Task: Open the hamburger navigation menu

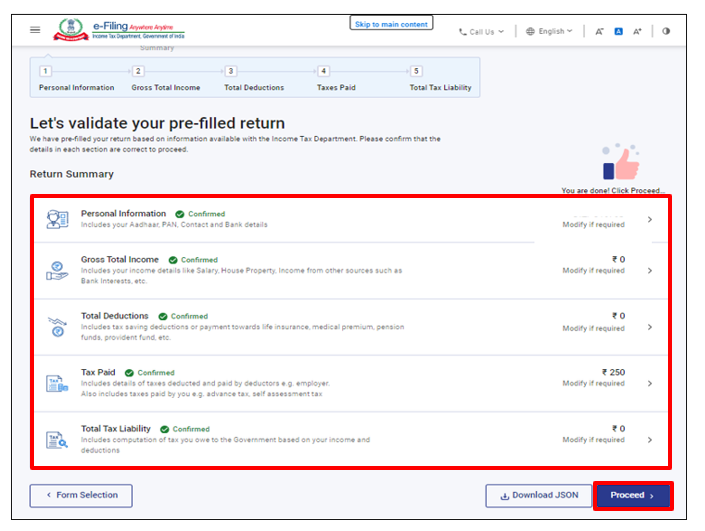Action: 35,30
